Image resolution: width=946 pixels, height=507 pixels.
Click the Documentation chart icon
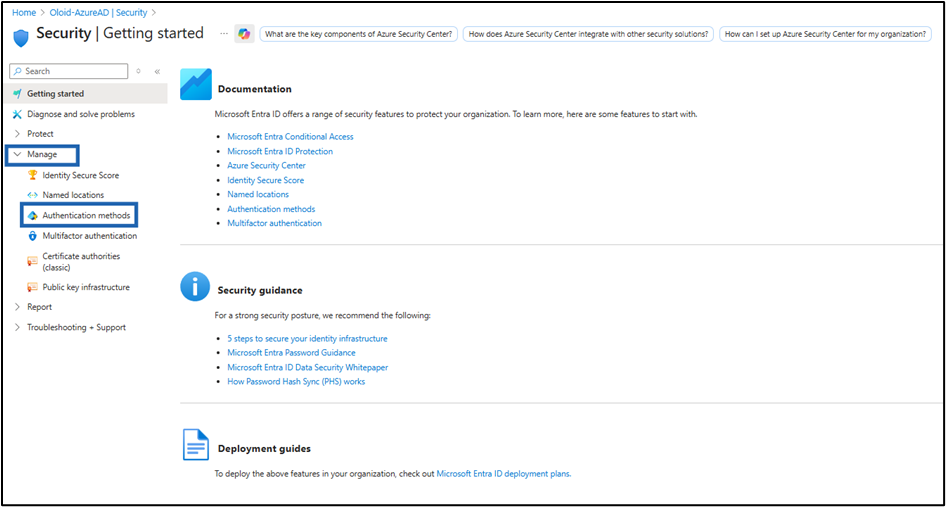[196, 84]
